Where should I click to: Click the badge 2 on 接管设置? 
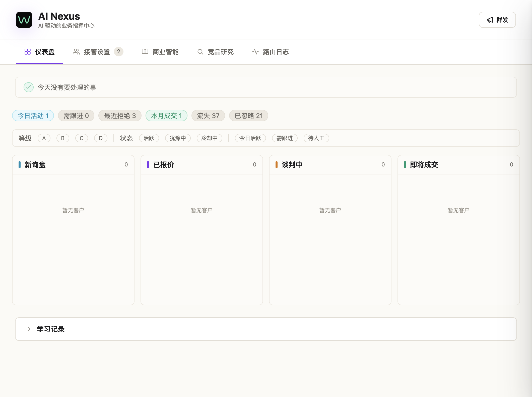coord(119,52)
